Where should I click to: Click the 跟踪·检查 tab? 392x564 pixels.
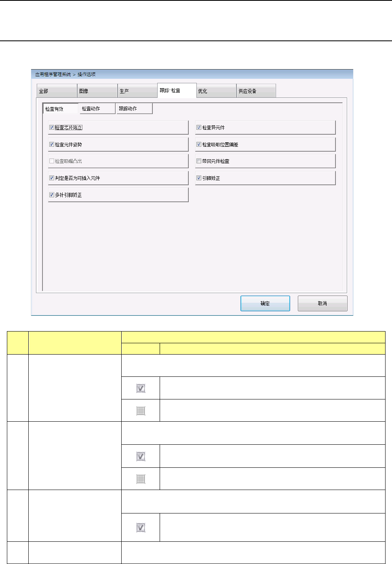(x=177, y=91)
